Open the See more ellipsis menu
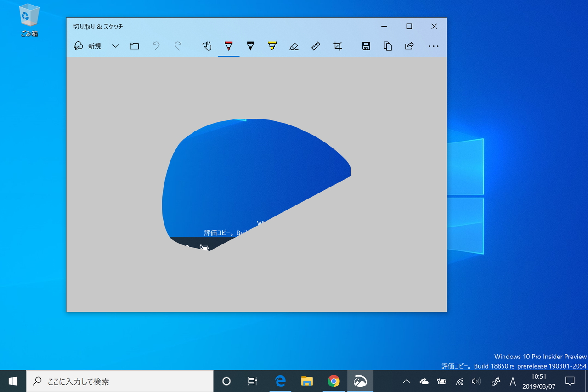588x392 pixels. [433, 46]
